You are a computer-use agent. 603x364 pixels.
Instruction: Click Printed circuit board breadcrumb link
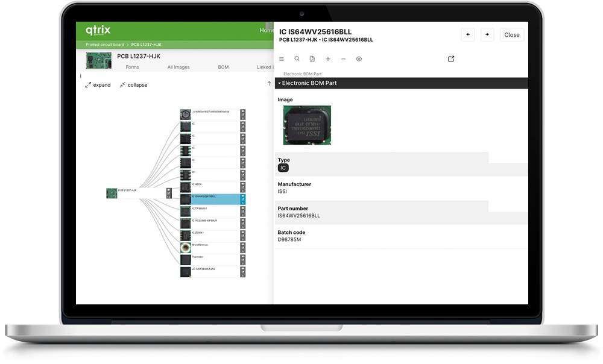(105, 45)
